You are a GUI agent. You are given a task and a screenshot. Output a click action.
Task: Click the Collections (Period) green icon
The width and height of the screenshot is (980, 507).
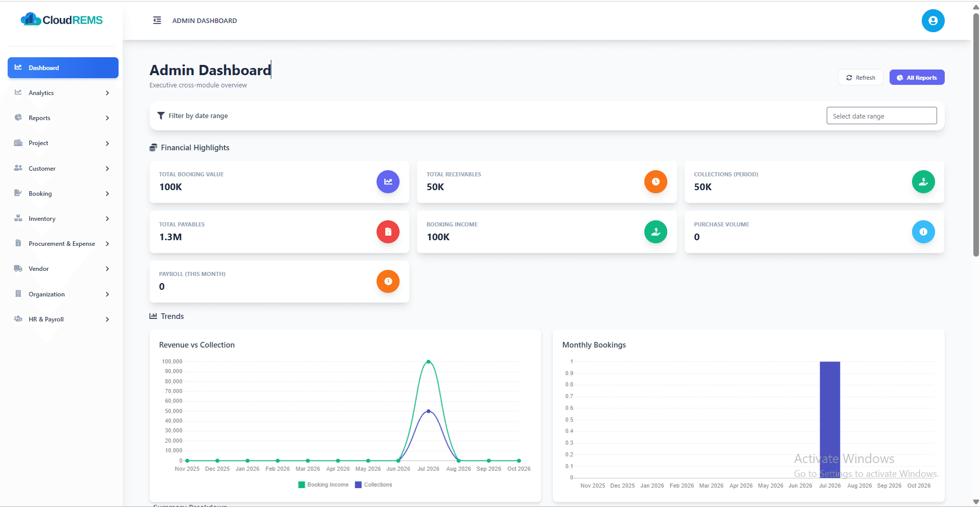[923, 181]
